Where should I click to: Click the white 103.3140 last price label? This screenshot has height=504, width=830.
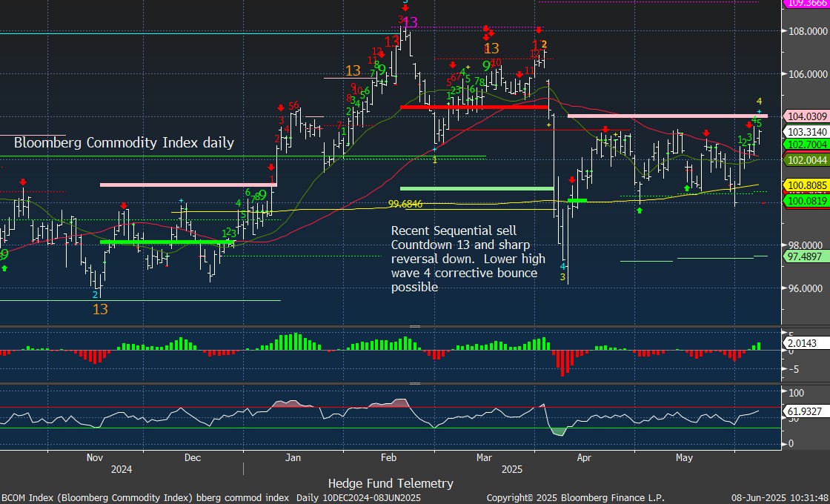[x=809, y=130]
